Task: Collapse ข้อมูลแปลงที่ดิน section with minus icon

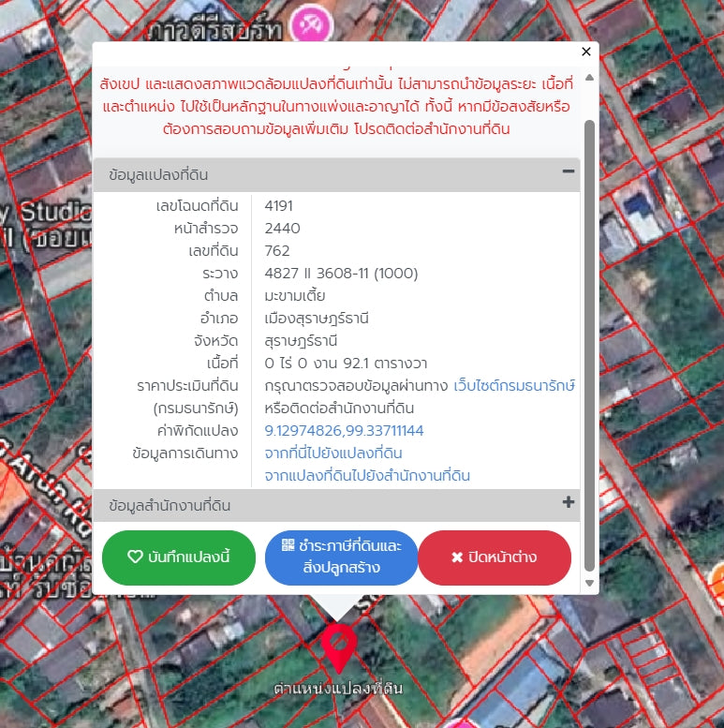Action: pyautogui.click(x=568, y=172)
